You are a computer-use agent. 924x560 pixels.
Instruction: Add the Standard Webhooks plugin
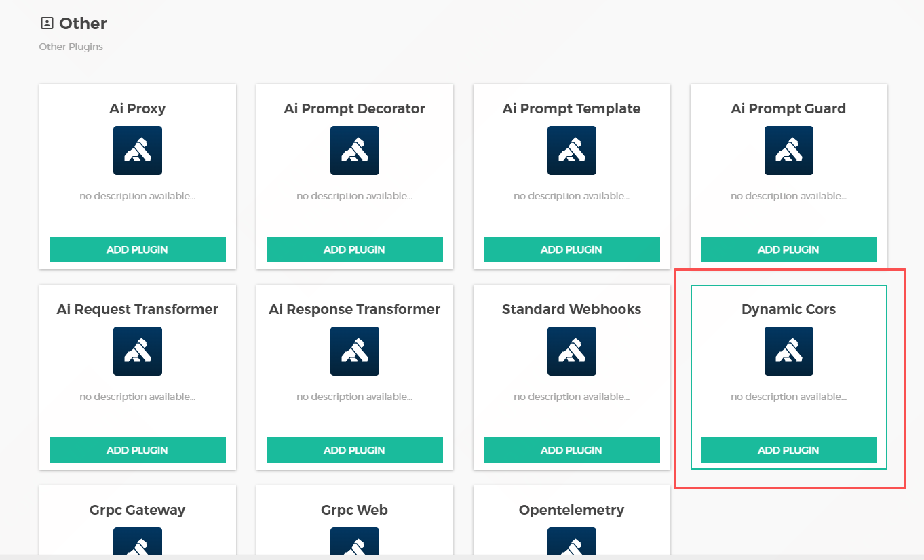point(572,450)
